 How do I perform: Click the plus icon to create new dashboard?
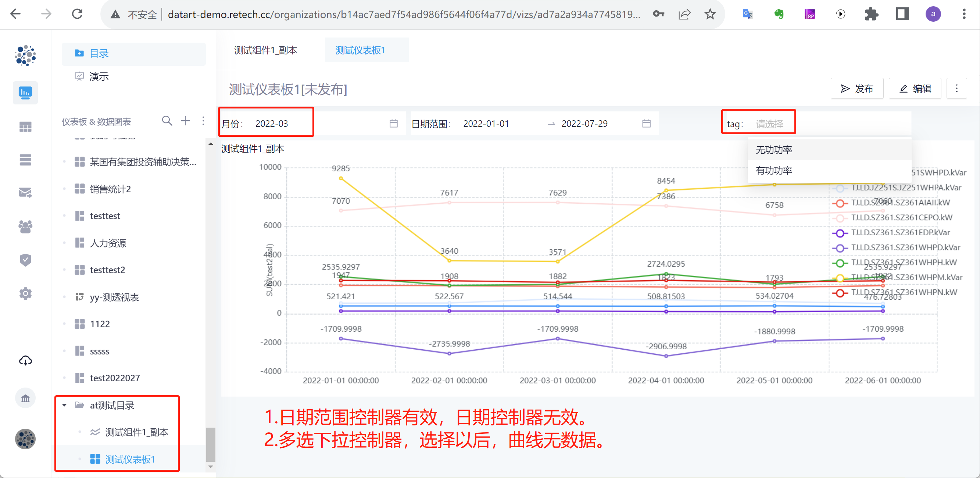[x=185, y=121]
